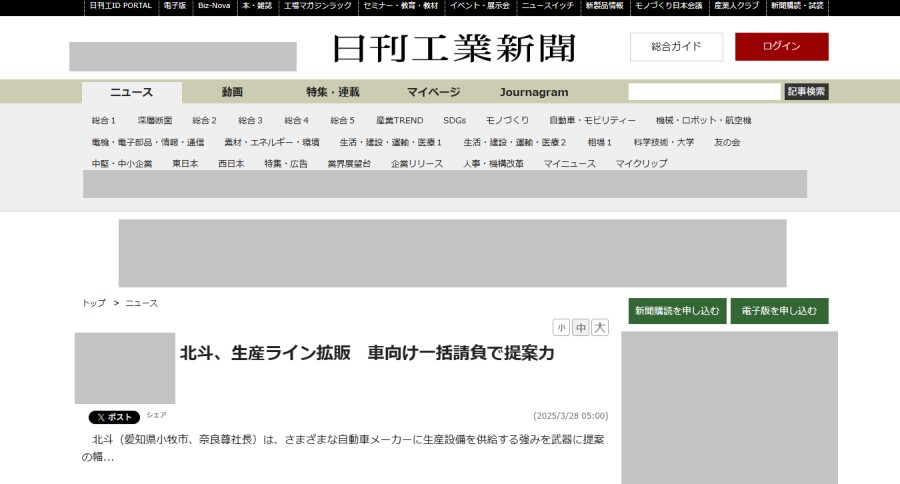Viewport: 900px width, 484px height.
Task: Select the 総合5 category link
Action: 342,121
